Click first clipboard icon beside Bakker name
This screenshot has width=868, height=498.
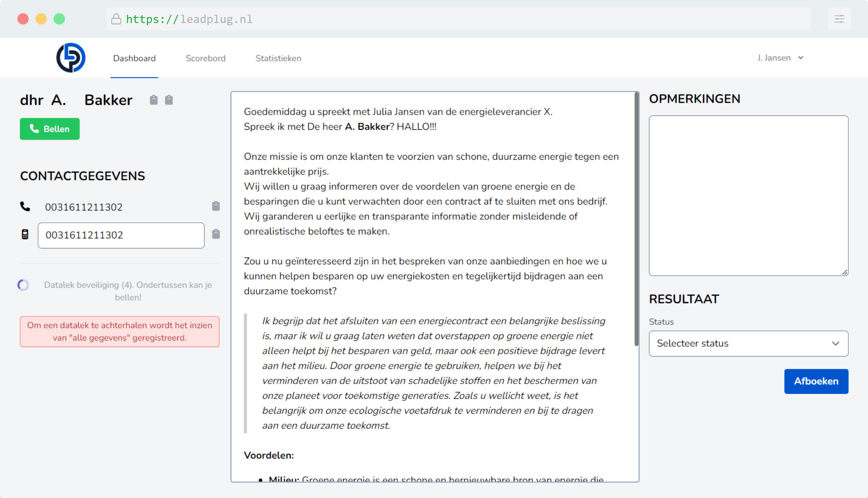pos(154,100)
